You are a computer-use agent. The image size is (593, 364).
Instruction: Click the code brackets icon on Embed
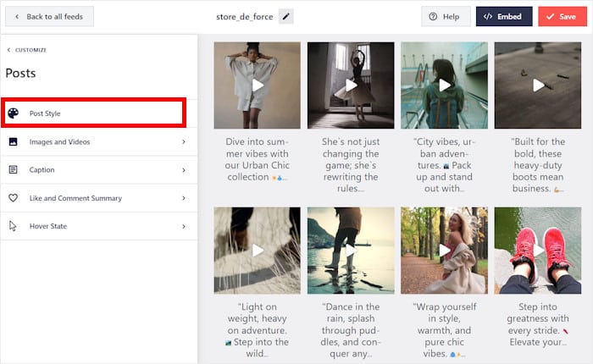point(488,17)
